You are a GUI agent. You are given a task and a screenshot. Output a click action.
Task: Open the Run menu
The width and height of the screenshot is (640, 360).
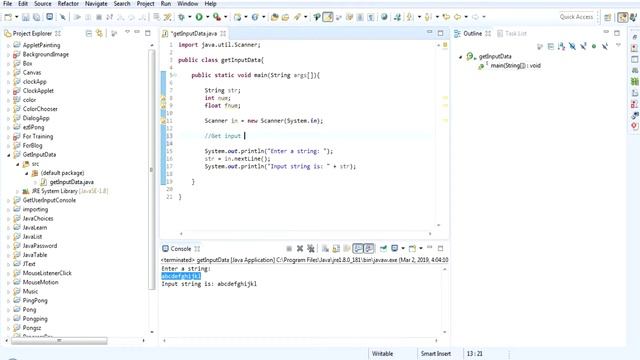(166, 4)
